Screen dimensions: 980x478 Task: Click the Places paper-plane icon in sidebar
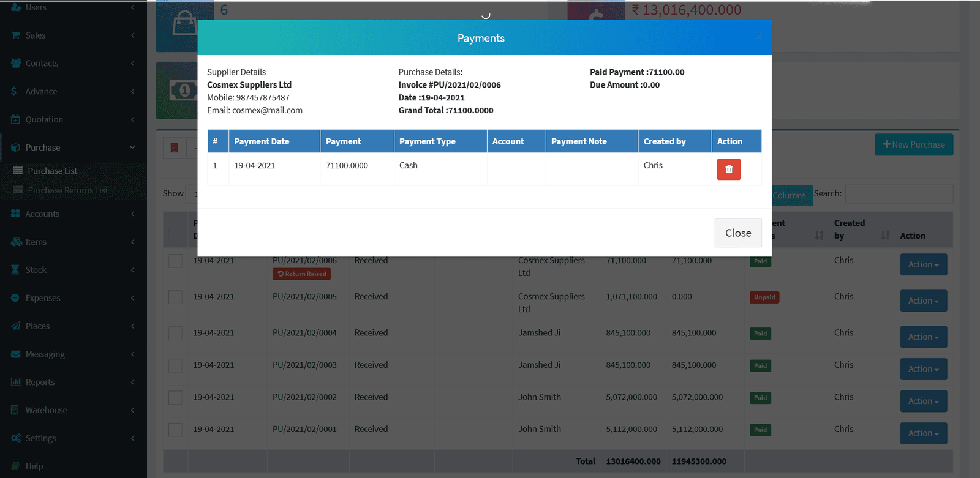[x=15, y=326]
